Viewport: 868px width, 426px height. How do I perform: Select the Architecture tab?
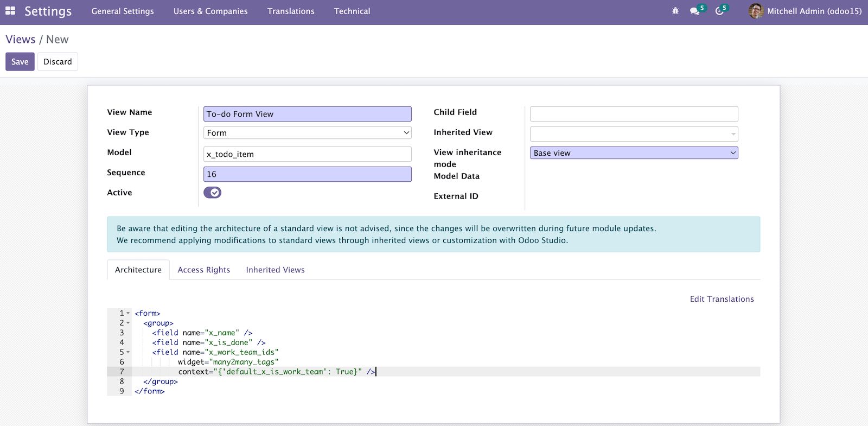click(138, 270)
